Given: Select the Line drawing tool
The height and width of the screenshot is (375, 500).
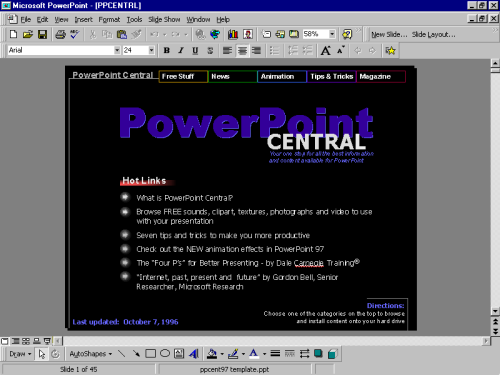Looking at the screenshot, I should 121,354.
